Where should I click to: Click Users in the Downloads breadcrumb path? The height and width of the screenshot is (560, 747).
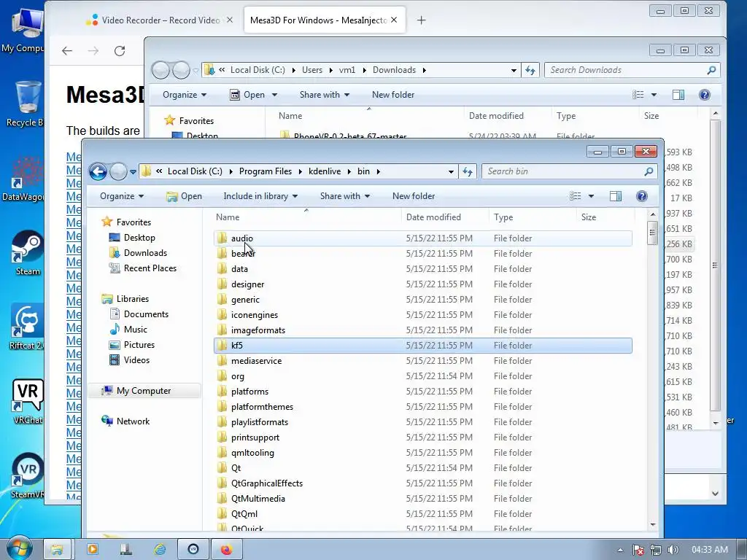tap(312, 70)
